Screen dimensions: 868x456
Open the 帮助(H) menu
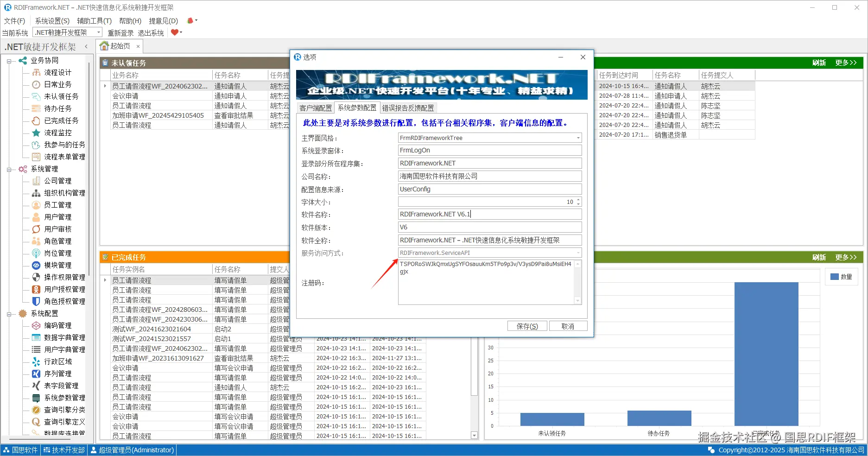point(130,20)
